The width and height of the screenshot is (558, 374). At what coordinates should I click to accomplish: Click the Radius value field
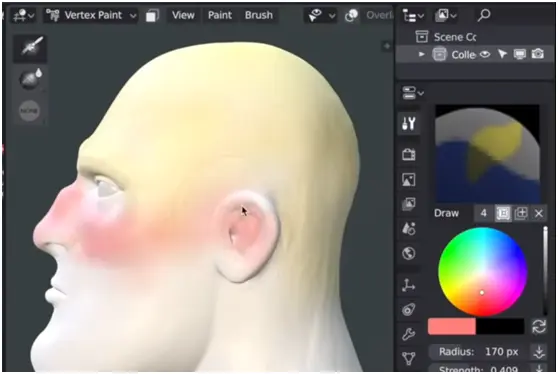tap(479, 352)
